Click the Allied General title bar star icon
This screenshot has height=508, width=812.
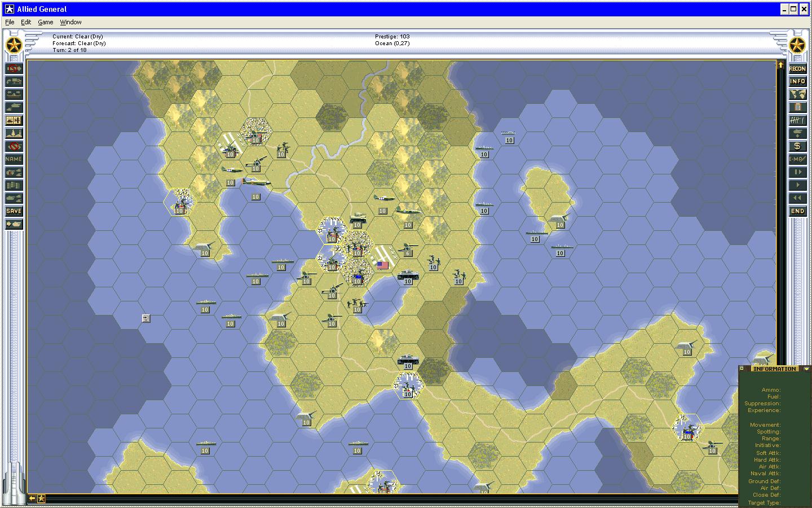pos(9,9)
